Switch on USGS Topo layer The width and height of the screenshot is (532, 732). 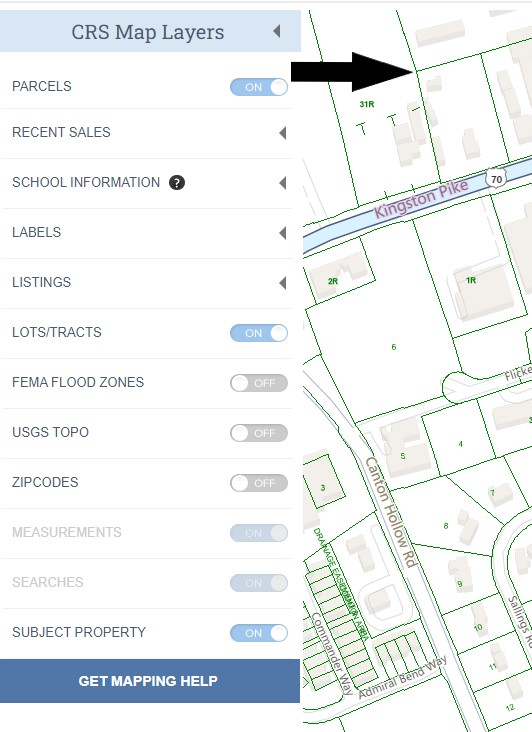click(x=259, y=433)
